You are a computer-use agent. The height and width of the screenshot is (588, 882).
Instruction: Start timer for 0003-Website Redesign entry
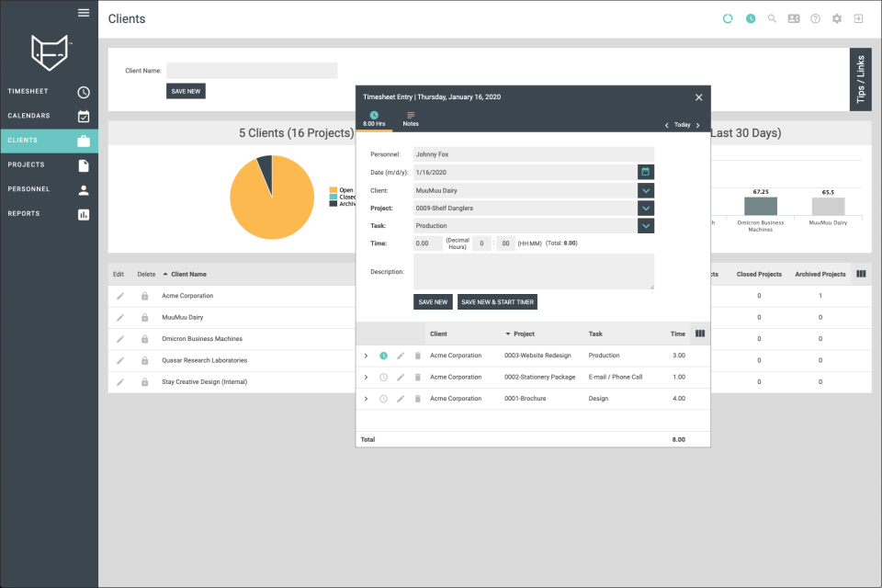pyautogui.click(x=383, y=356)
